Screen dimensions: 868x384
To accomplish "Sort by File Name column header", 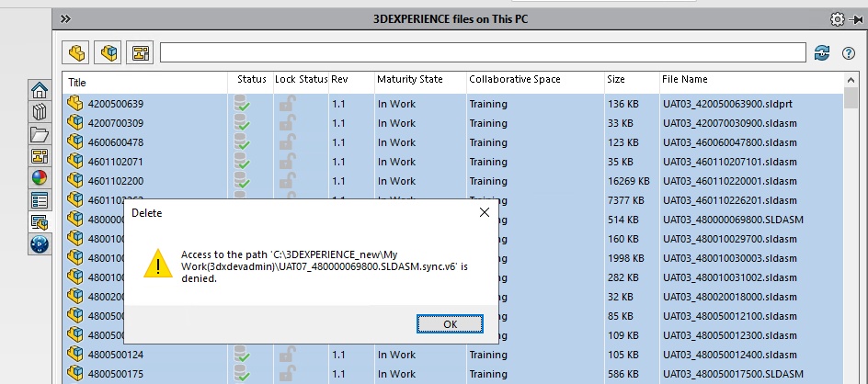I will point(751,80).
